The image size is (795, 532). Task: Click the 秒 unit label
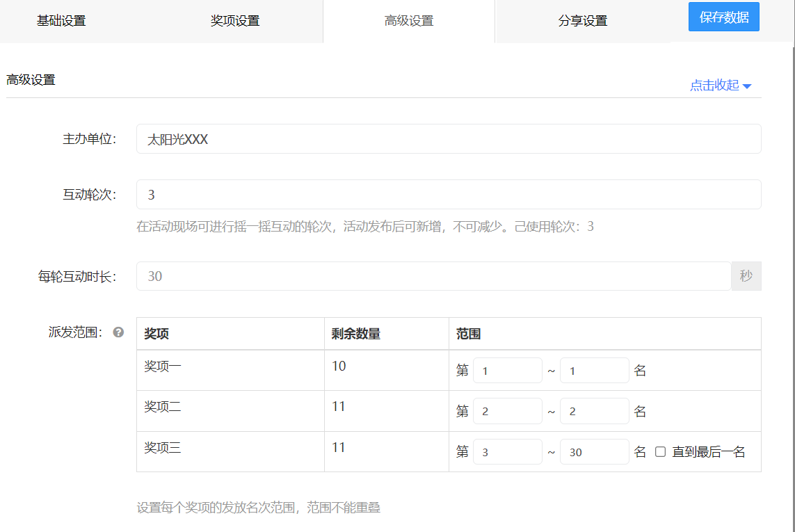(x=746, y=276)
